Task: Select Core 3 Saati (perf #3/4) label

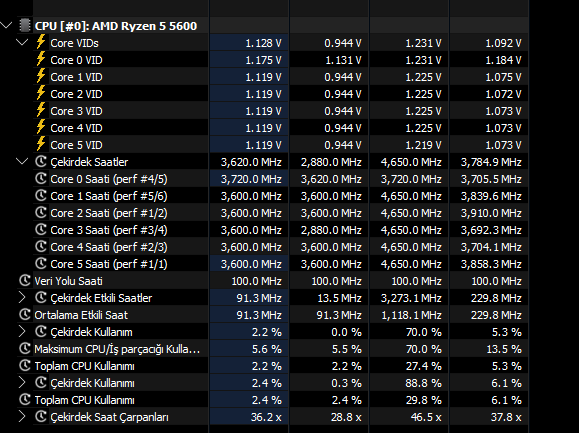Action: tap(109, 230)
